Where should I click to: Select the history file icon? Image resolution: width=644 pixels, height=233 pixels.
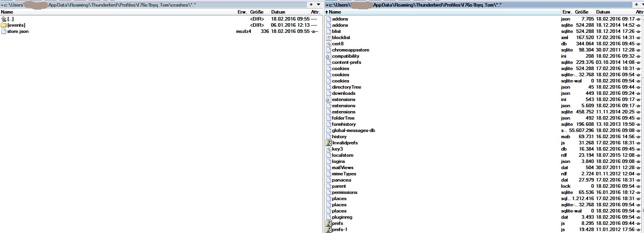[329, 137]
